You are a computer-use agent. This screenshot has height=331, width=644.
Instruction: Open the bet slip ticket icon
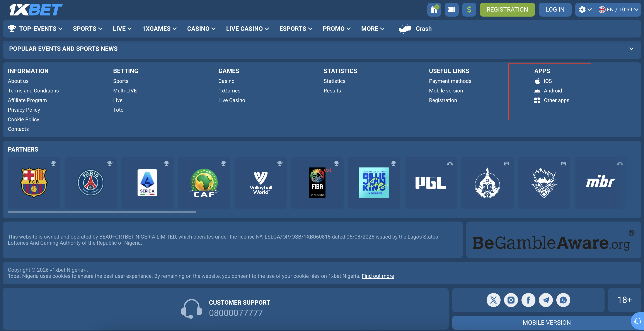[x=451, y=10]
